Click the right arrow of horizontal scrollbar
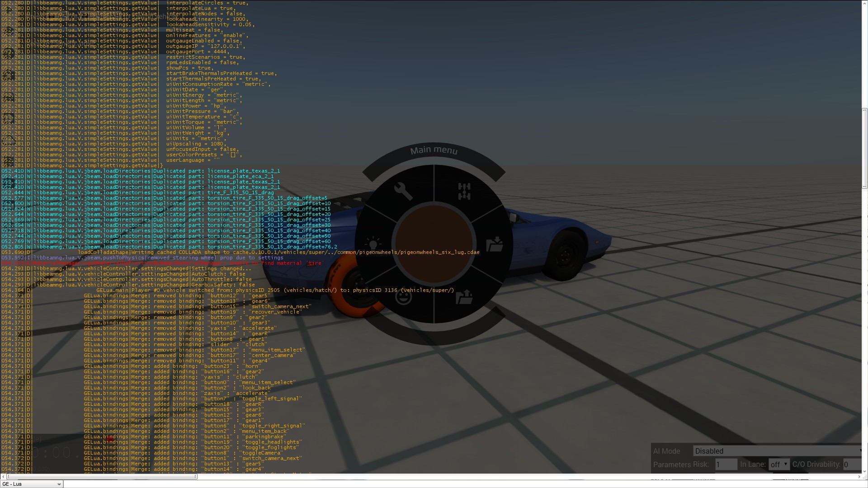The height and width of the screenshot is (488, 868). [x=859, y=476]
